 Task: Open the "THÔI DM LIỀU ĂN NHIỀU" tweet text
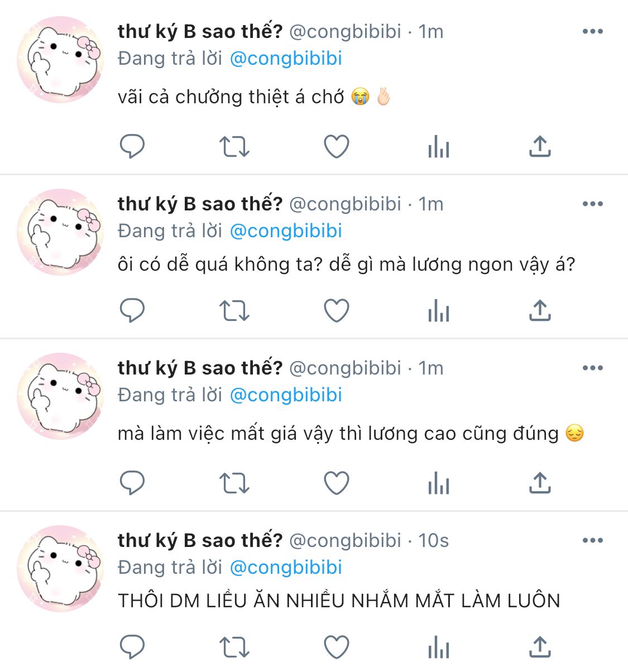339,601
